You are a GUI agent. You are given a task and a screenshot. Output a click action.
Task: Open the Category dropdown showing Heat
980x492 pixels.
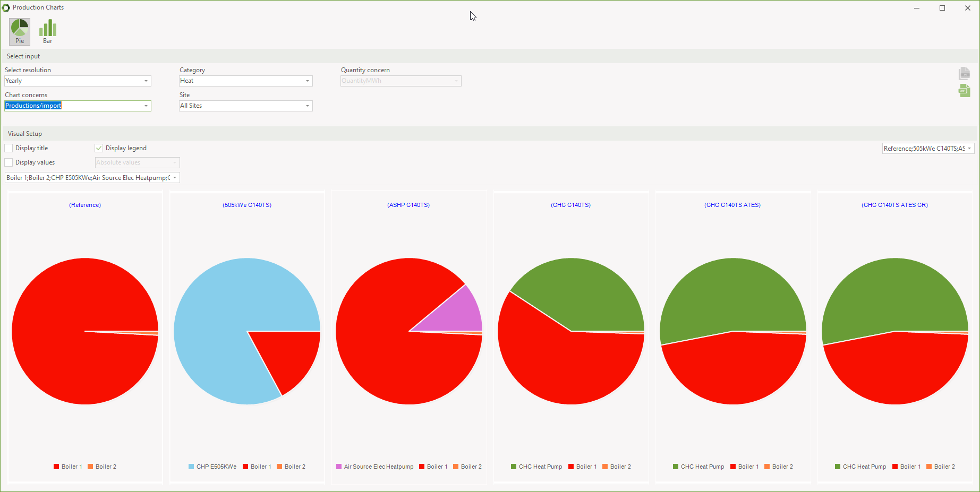click(308, 81)
